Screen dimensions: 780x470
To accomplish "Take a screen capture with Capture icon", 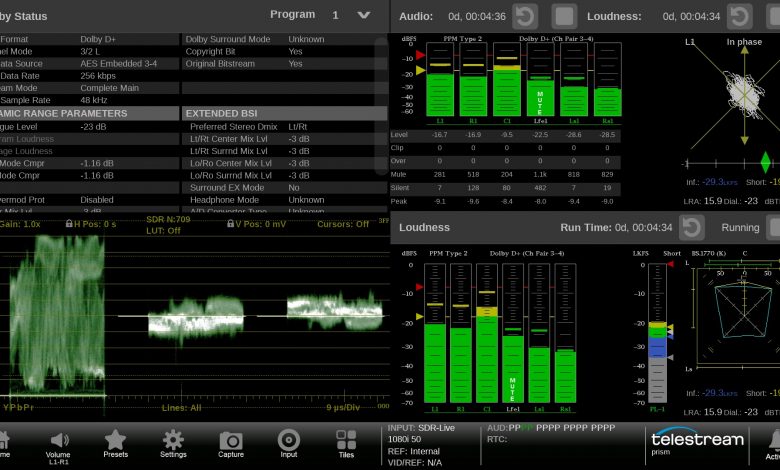I will 231,444.
